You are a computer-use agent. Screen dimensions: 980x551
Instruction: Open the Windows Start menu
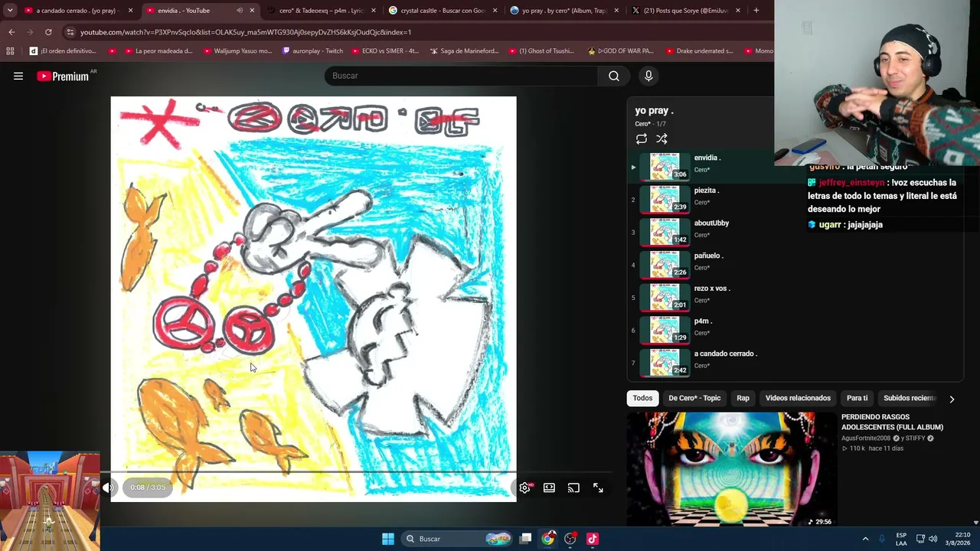point(388,539)
